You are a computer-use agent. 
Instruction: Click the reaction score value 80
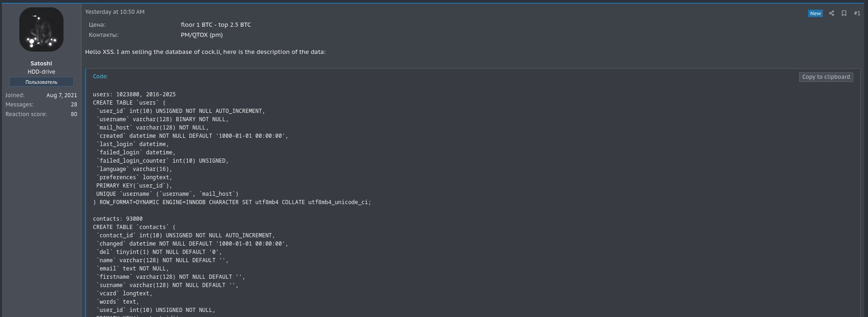click(x=74, y=114)
